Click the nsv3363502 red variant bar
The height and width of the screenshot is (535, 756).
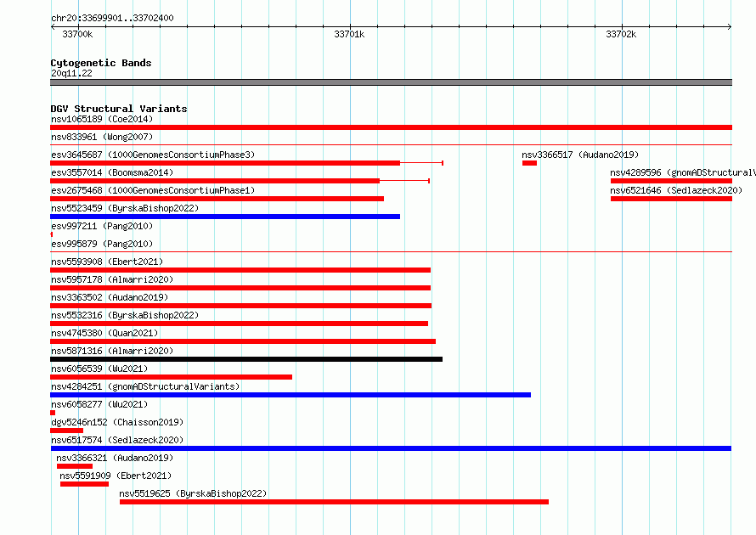pyautogui.click(x=240, y=306)
